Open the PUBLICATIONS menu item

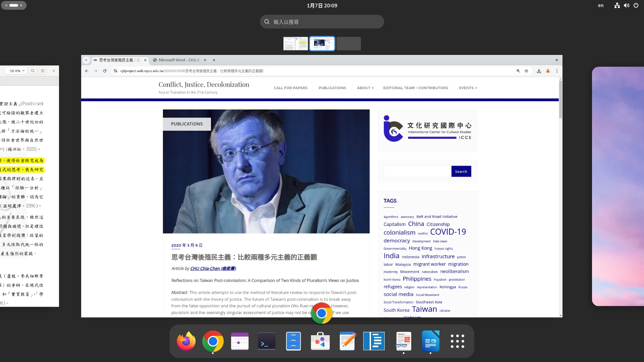pyautogui.click(x=332, y=88)
